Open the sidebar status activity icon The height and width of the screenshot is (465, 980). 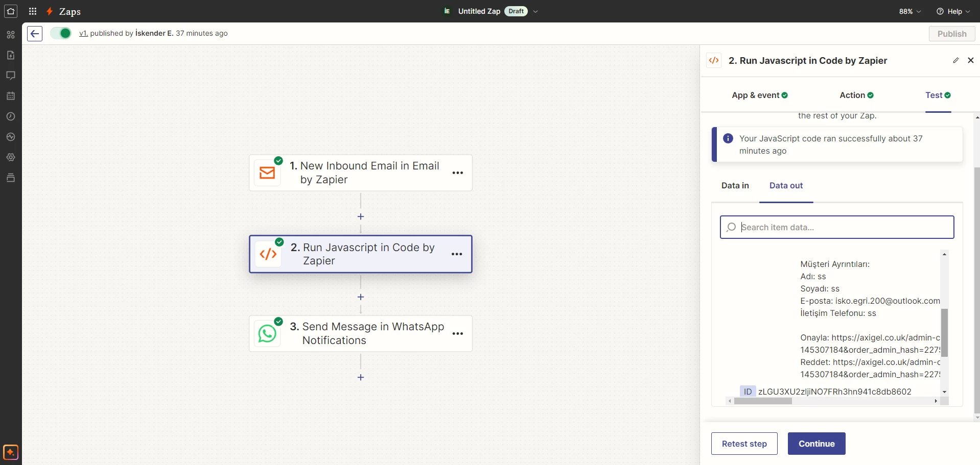(11, 137)
